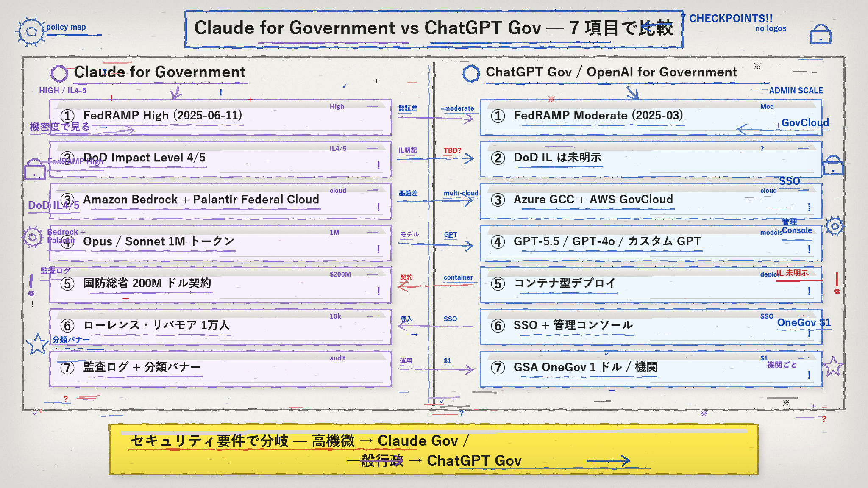The image size is (868, 488).
Task: Click the "7 CHECKPOINTS!!" note
Action: [x=727, y=18]
